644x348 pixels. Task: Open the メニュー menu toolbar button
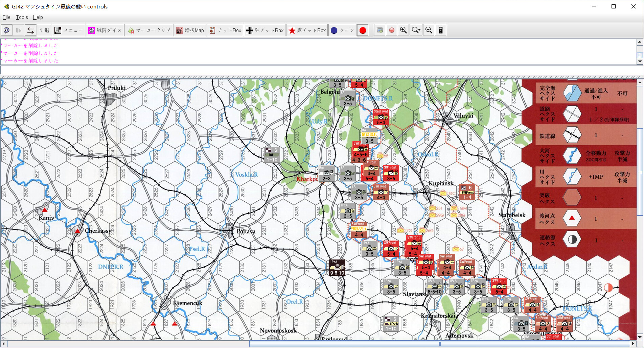tap(69, 30)
